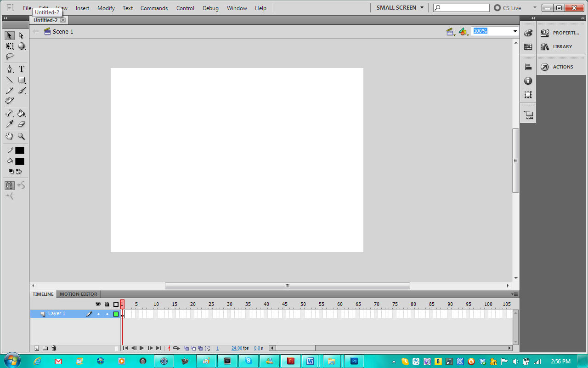Screen dimensions: 588x368
Task: Toggle Onion Skin Outlines in timeline
Action: click(193, 348)
